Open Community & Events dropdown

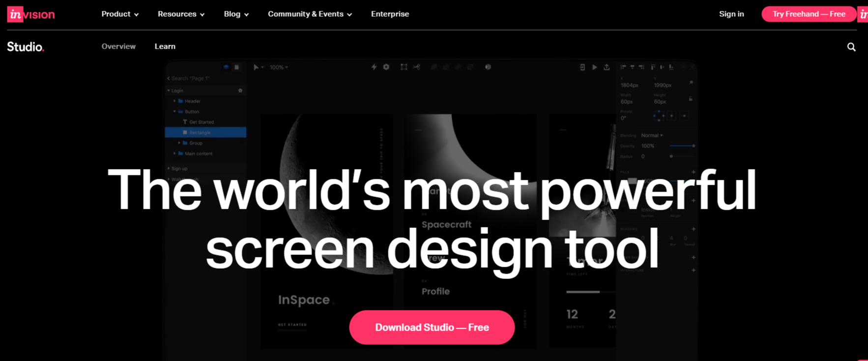[310, 14]
